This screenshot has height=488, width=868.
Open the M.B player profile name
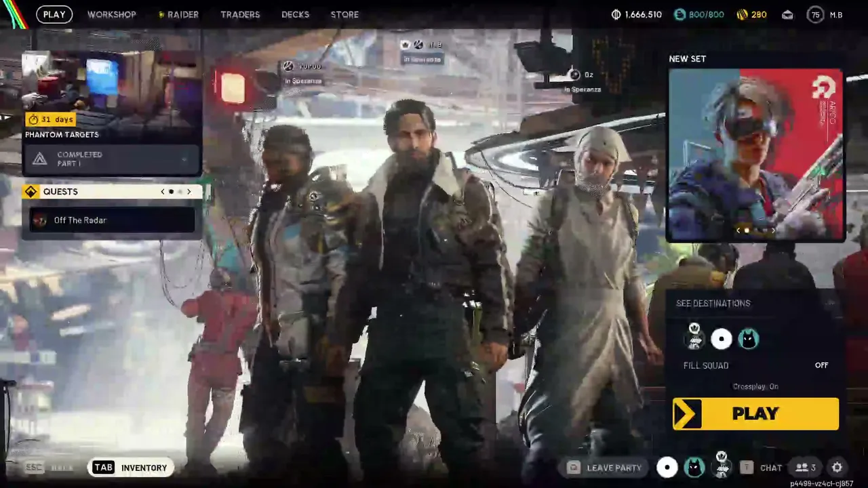[x=836, y=14]
